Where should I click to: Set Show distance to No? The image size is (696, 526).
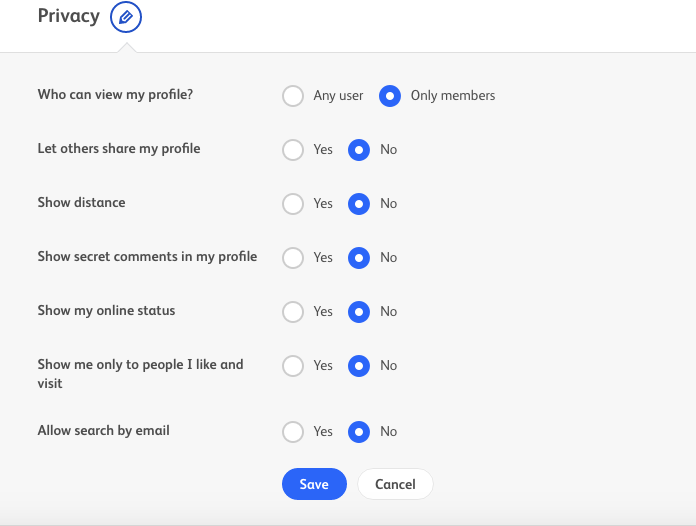pos(359,204)
